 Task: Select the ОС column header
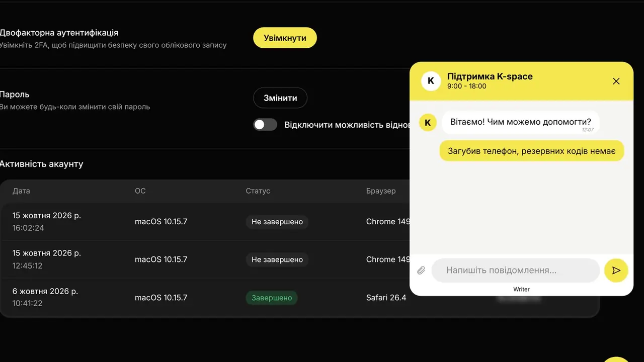pyautogui.click(x=140, y=191)
